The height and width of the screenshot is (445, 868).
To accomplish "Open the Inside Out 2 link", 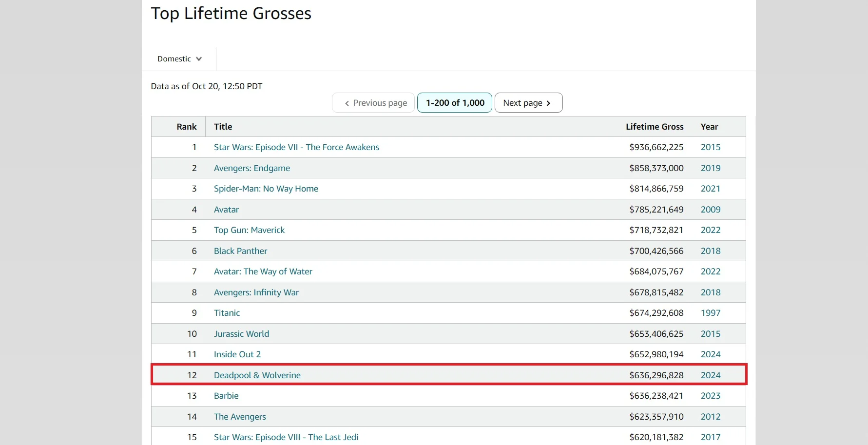I will pyautogui.click(x=237, y=354).
